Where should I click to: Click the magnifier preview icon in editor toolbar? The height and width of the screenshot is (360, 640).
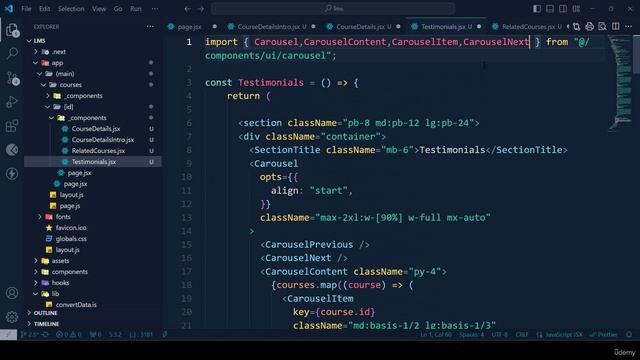tap(602, 27)
